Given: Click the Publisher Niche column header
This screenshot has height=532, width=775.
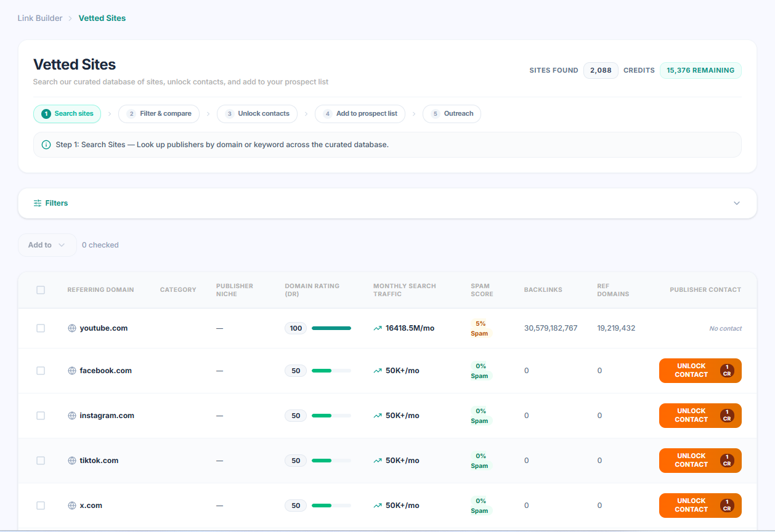Looking at the screenshot, I should [x=235, y=290].
